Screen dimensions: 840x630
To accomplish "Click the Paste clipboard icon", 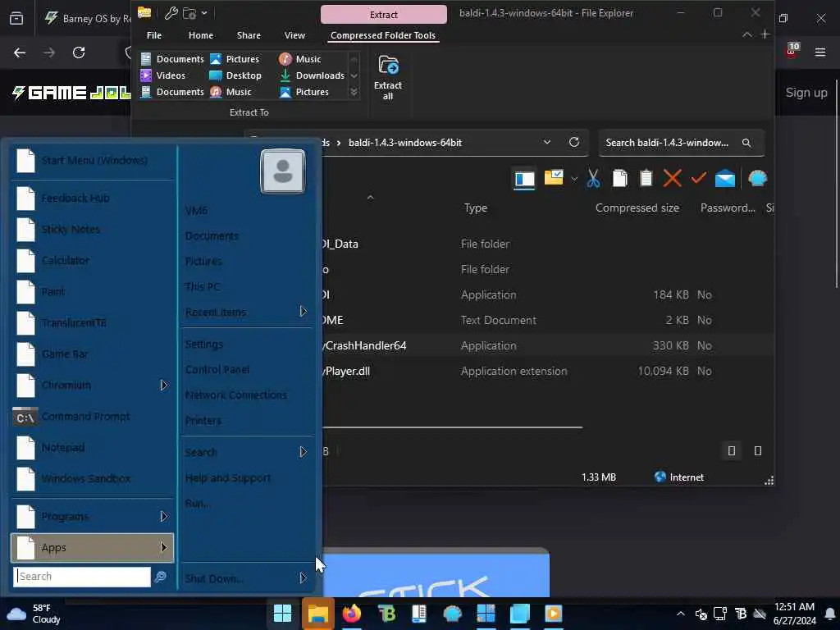I will pos(646,178).
